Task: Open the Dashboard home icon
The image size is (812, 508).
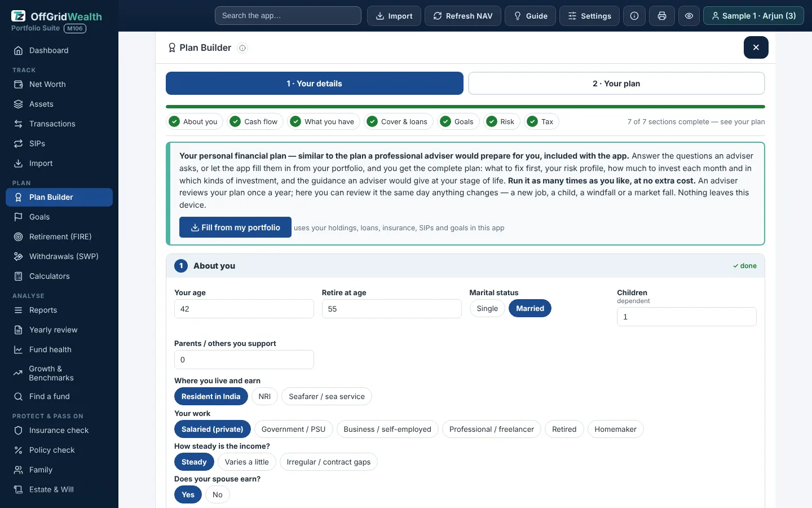Action: pyautogui.click(x=18, y=50)
